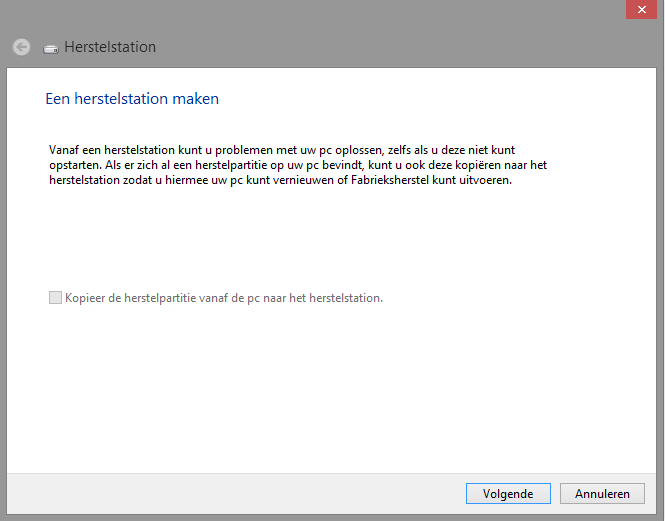Click the line starting 'Vanaf een herstelstation'
Image resolution: width=665 pixels, height=521 pixels.
(281, 149)
